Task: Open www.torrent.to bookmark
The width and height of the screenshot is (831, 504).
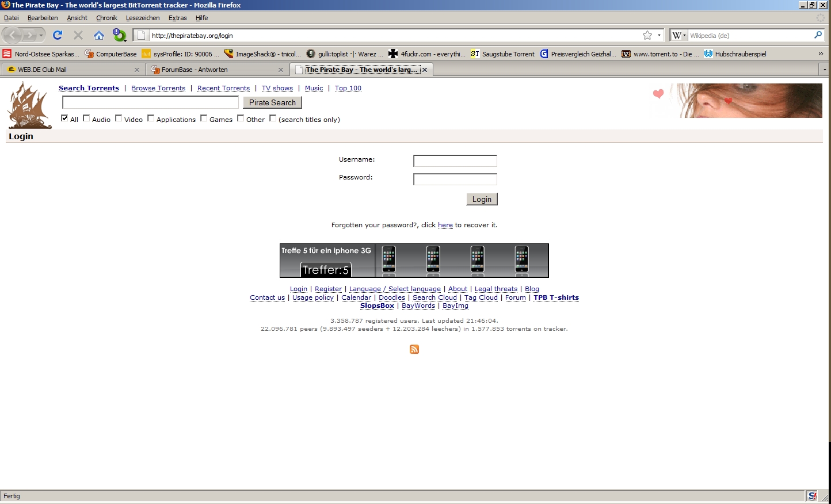Action: click(660, 54)
